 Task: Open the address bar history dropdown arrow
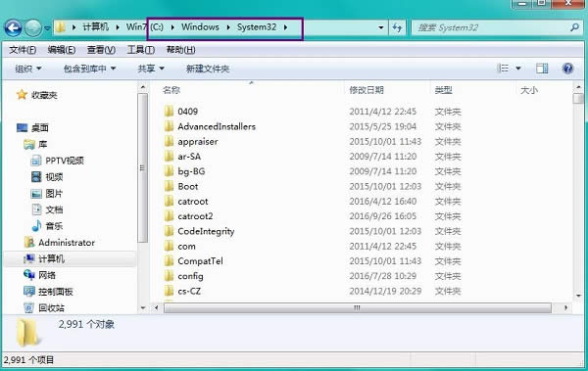tap(381, 27)
